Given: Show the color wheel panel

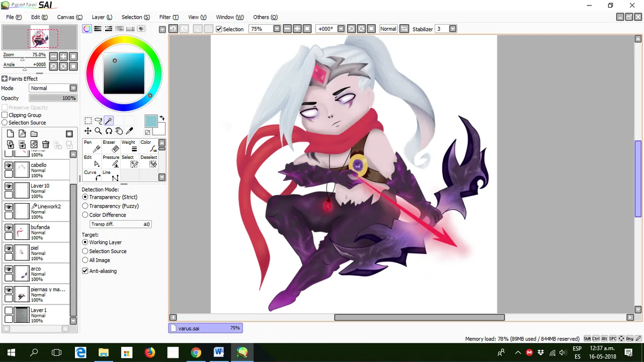Looking at the screenshot, I should 87,29.
